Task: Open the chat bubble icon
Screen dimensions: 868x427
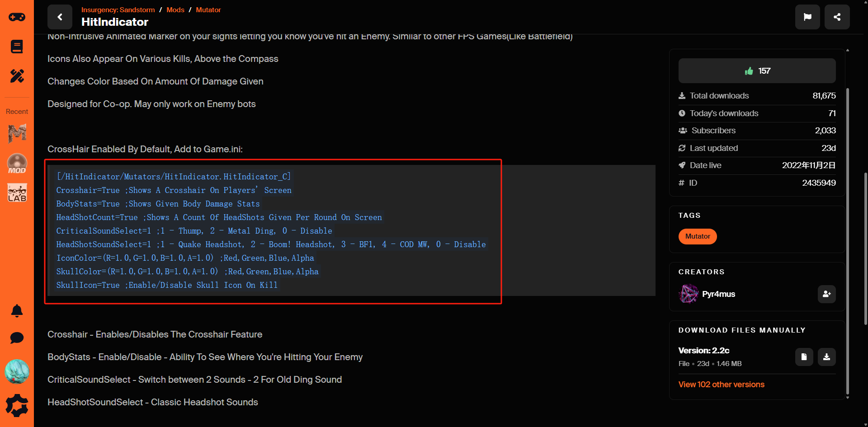Action: (17, 338)
